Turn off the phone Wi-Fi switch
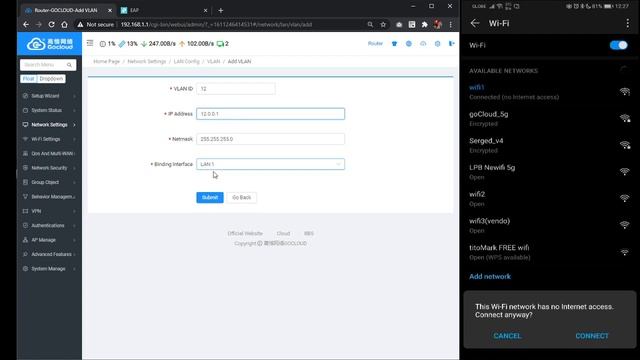Viewport: 640px width, 360px height. [x=618, y=45]
